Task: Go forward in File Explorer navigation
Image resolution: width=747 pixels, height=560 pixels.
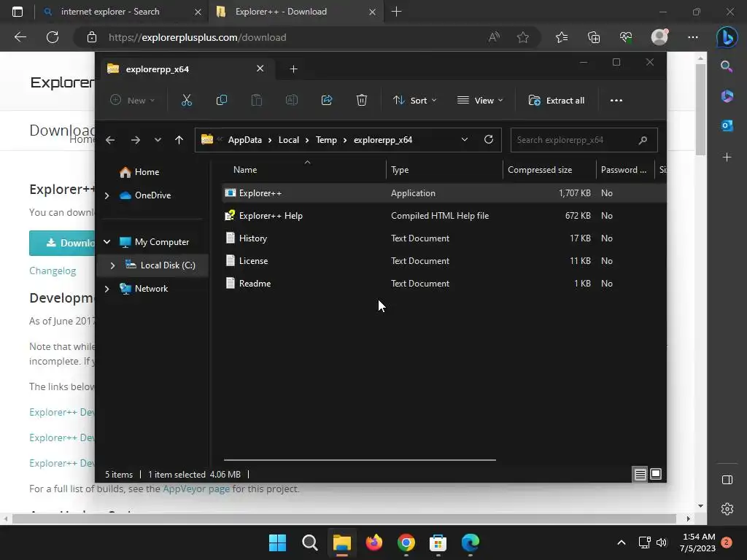Action: point(135,140)
